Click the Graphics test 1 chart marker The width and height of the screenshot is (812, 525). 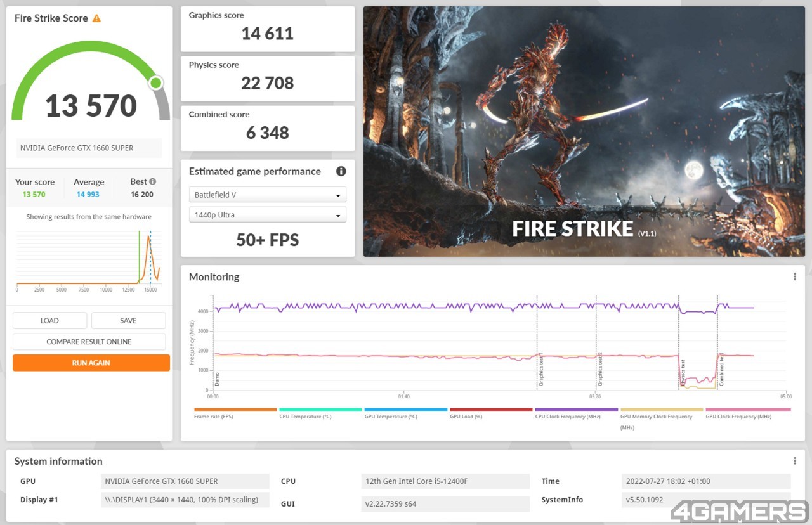click(x=540, y=370)
